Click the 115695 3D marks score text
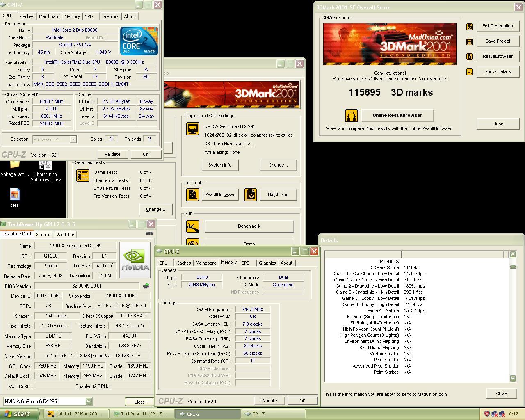 coord(391,92)
